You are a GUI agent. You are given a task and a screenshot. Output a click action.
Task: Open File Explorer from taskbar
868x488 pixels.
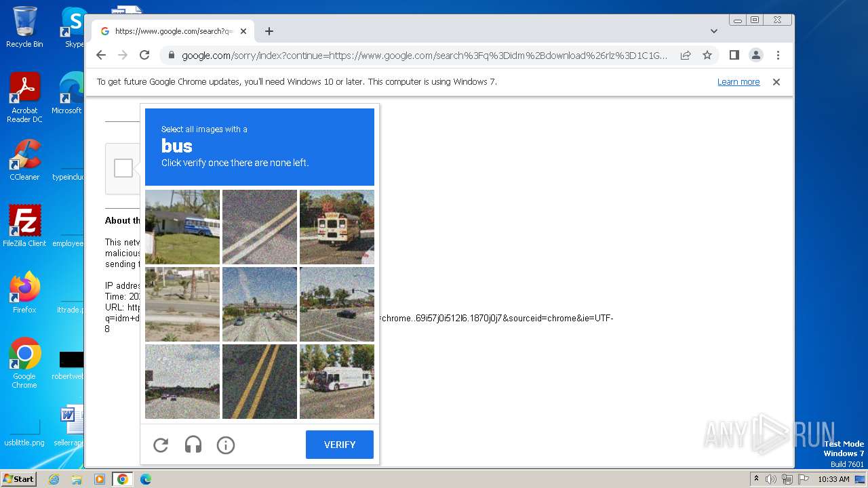coord(77,479)
